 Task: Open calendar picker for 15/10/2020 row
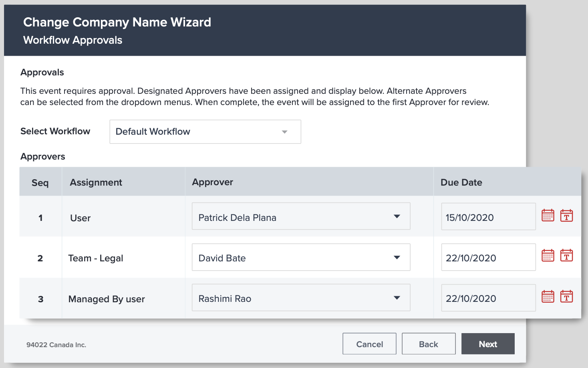pos(548,215)
